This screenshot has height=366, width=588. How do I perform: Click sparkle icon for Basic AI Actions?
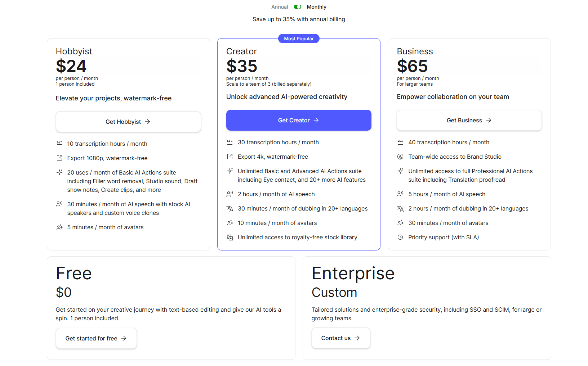pos(59,172)
